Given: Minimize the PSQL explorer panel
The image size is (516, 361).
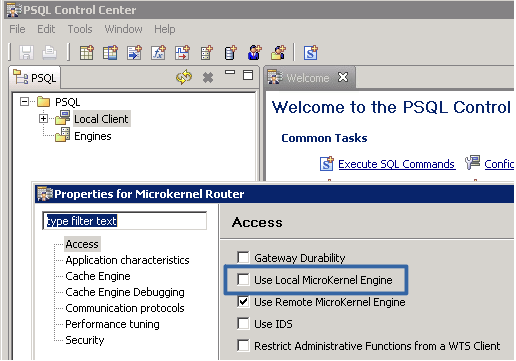Looking at the screenshot, I should click(230, 72).
